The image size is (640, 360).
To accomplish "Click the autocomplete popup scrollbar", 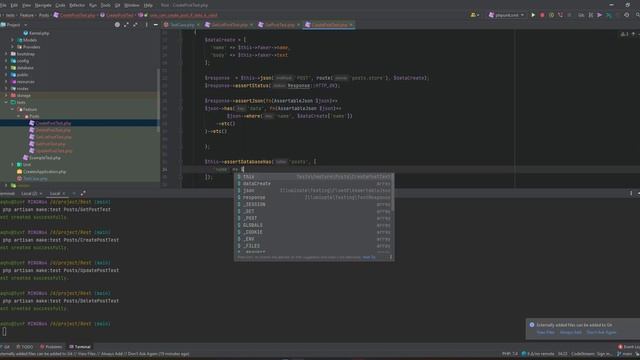I will pyautogui.click(x=392, y=192).
